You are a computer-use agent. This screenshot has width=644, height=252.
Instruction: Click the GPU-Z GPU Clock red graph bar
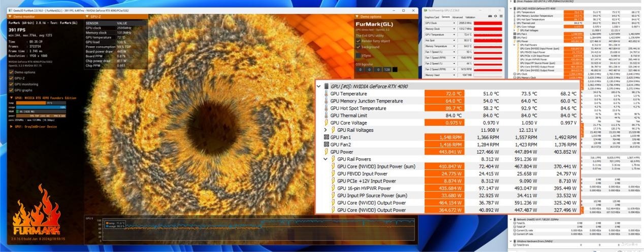(x=488, y=23)
